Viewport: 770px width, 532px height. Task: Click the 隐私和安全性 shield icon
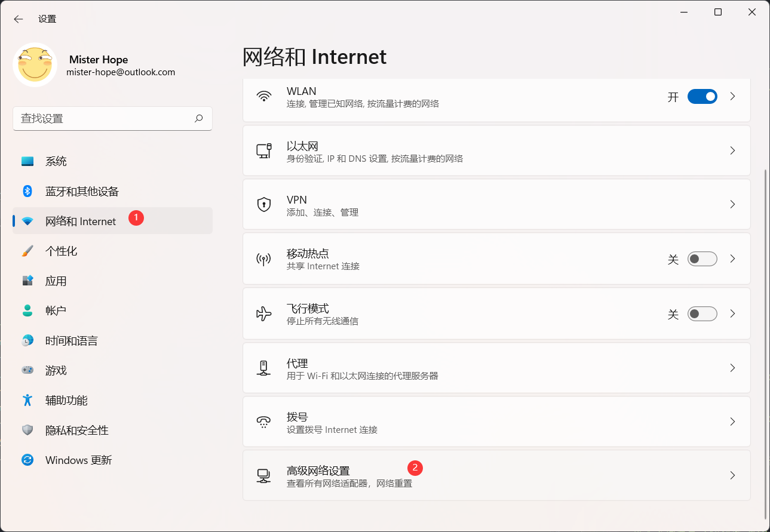point(27,430)
